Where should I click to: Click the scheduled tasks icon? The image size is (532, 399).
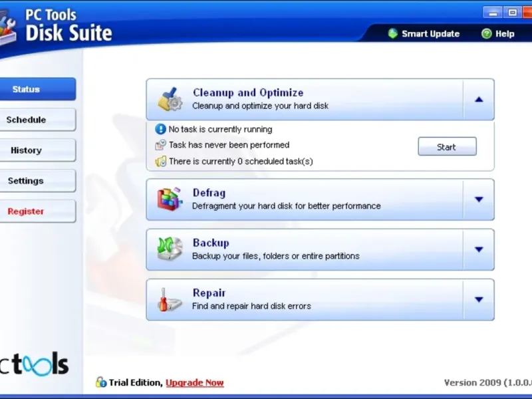[x=160, y=161]
